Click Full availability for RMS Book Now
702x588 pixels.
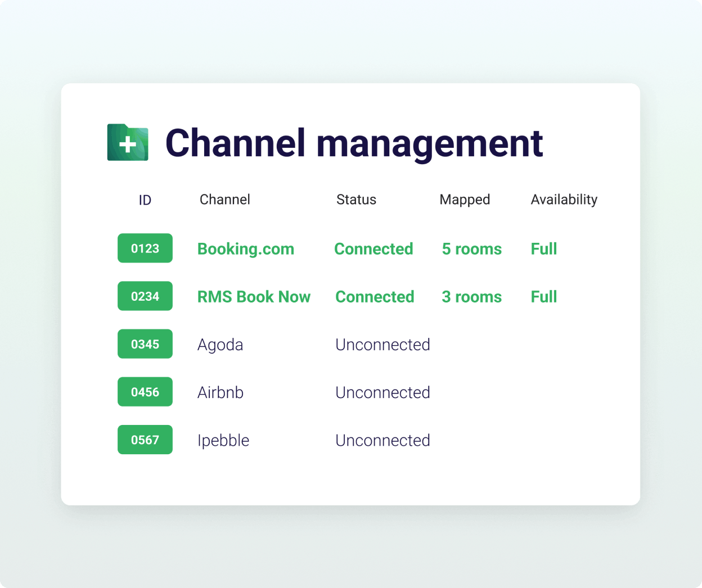point(544,297)
